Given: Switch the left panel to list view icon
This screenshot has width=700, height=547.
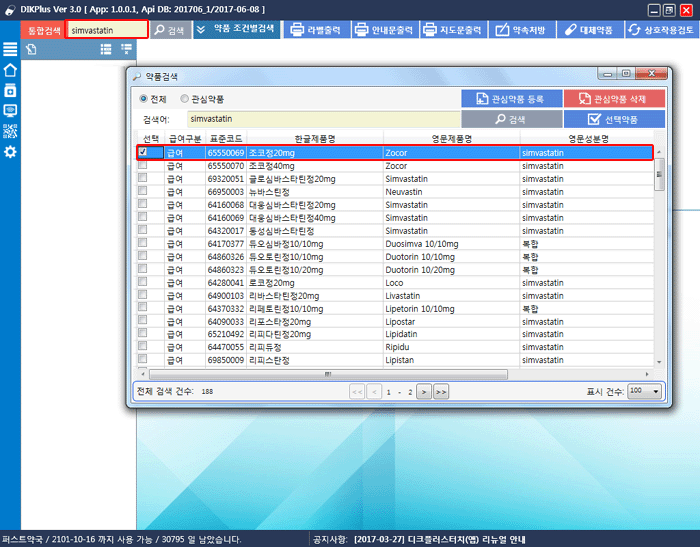Looking at the screenshot, I should pyautogui.click(x=106, y=49).
